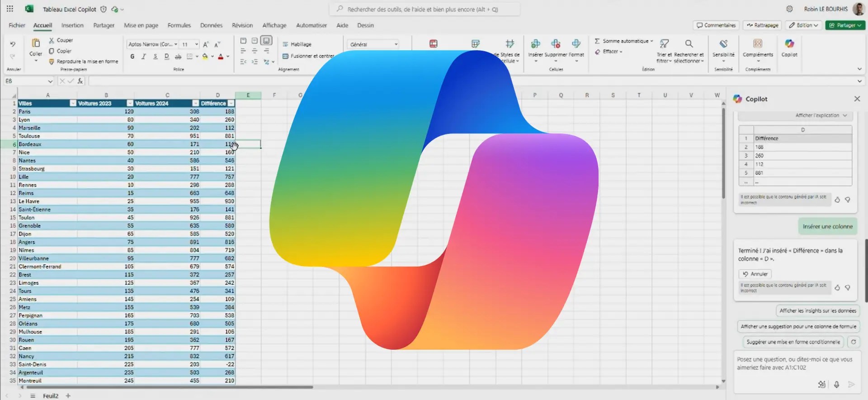Open Rechercher et sélectionner
The width and height of the screenshot is (868, 400).
click(689, 51)
